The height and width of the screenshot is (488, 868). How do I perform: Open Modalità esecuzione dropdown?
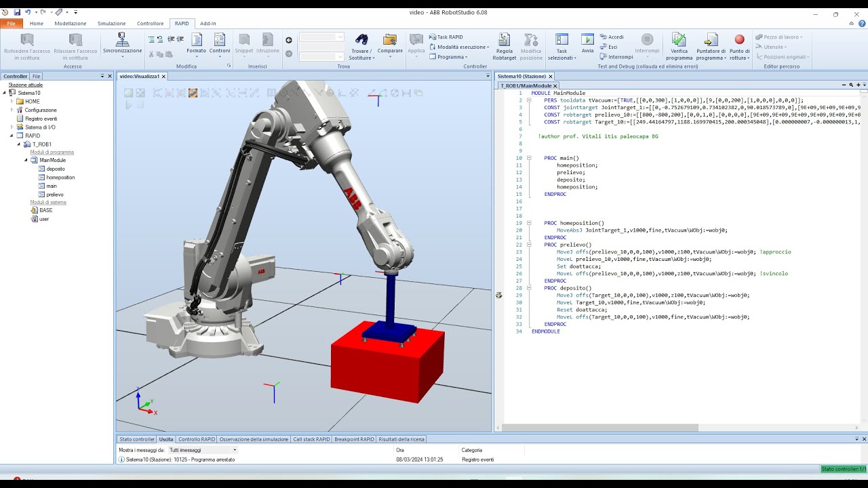click(x=459, y=47)
